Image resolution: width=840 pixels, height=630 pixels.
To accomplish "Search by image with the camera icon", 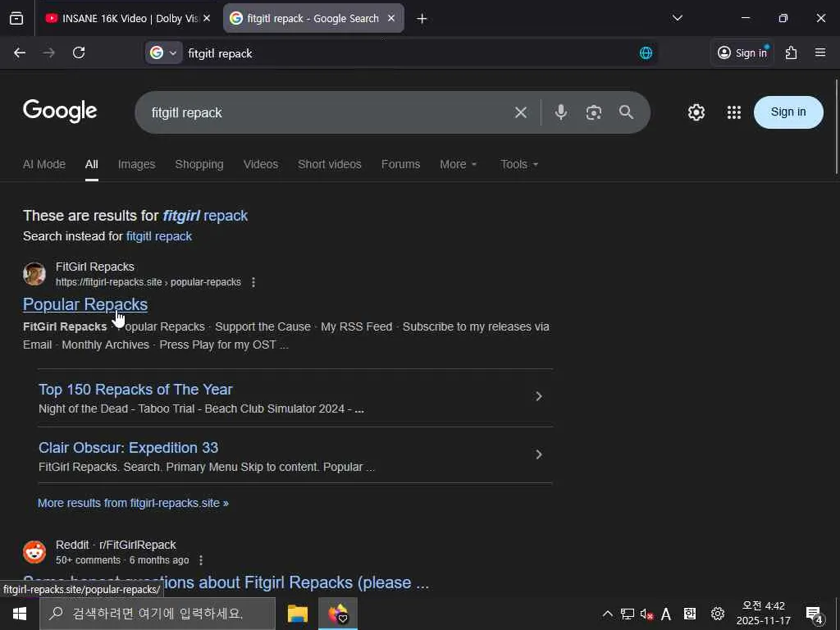I will 594,112.
